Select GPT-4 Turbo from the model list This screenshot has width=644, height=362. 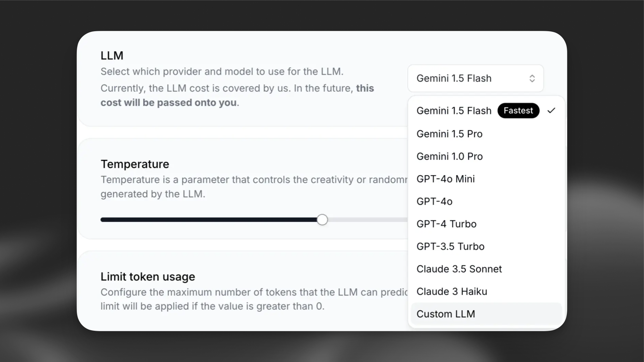tap(446, 224)
